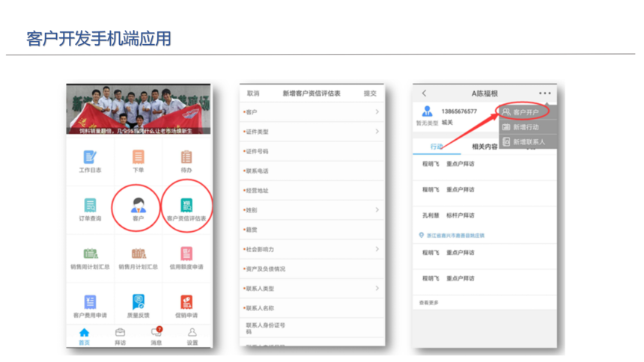Choose 新增联系人 from the popup menu
The width and height of the screenshot is (644, 362).
[x=528, y=141]
